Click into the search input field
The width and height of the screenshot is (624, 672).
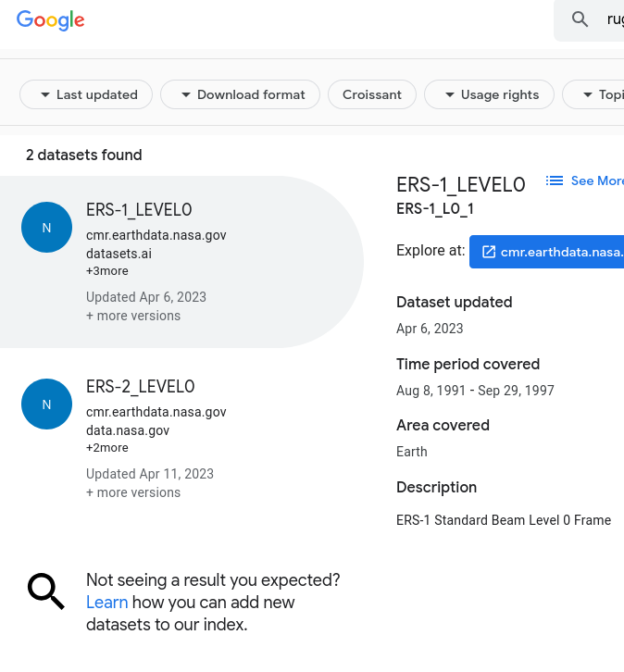613,19
